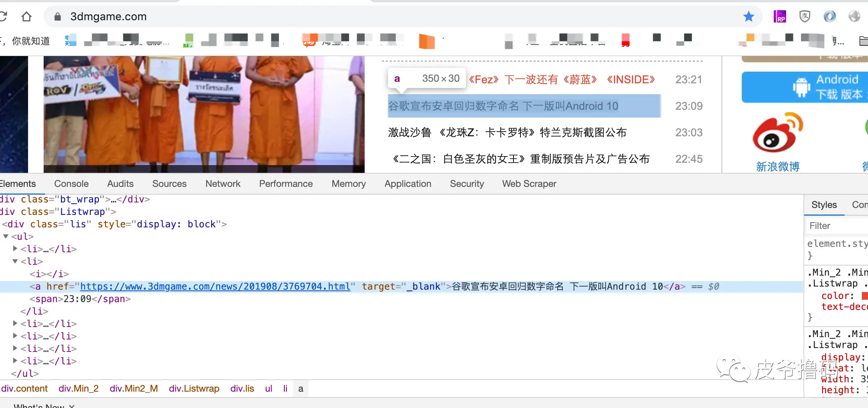This screenshot has width=868, height=408.
Task: Click the 23:03 timestamp in news list
Action: click(689, 132)
